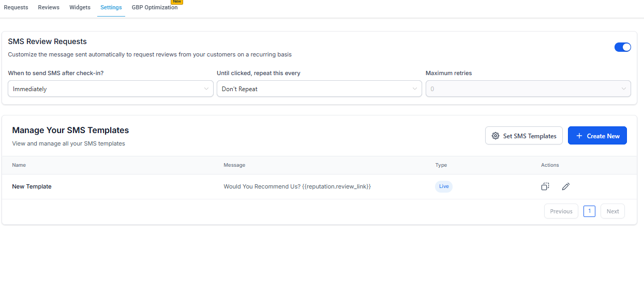Go to the Widgets tab
This screenshot has height=290, width=644.
tap(80, 7)
